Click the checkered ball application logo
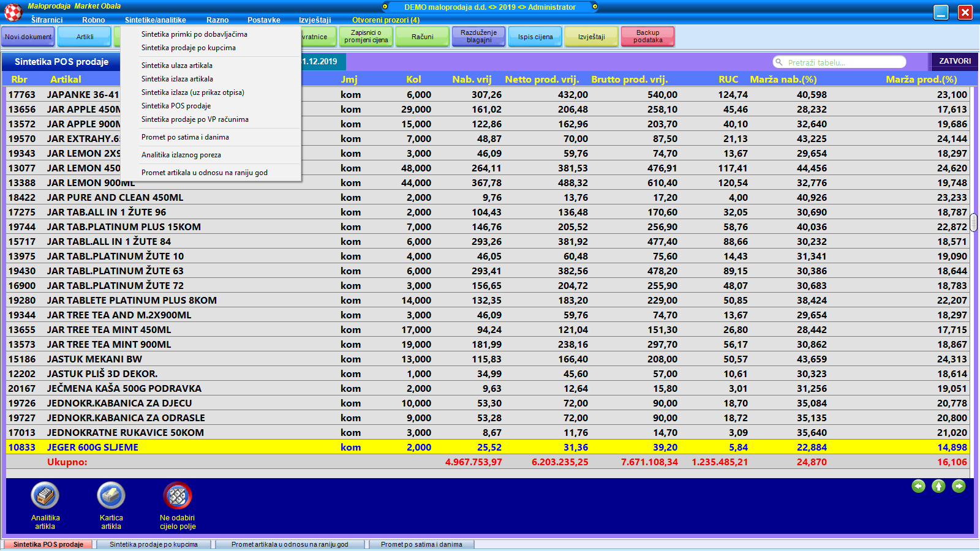Screen dimensions: 980x551 pos(13,12)
